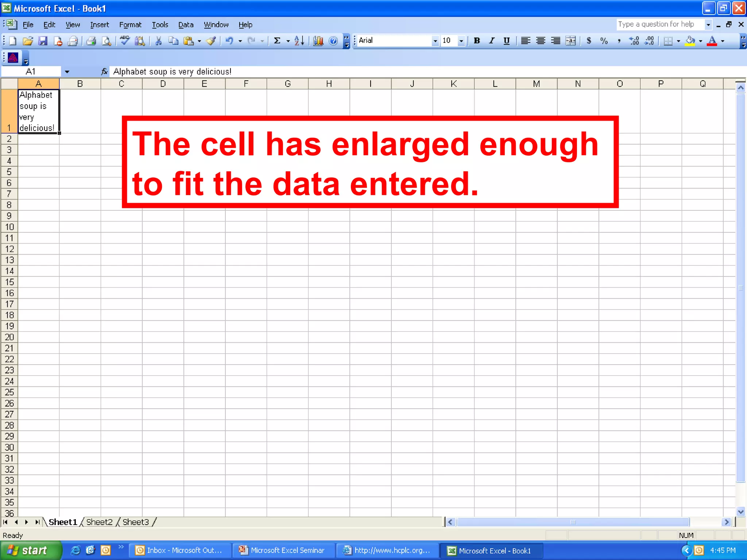Click the Copy icon

coord(173,41)
